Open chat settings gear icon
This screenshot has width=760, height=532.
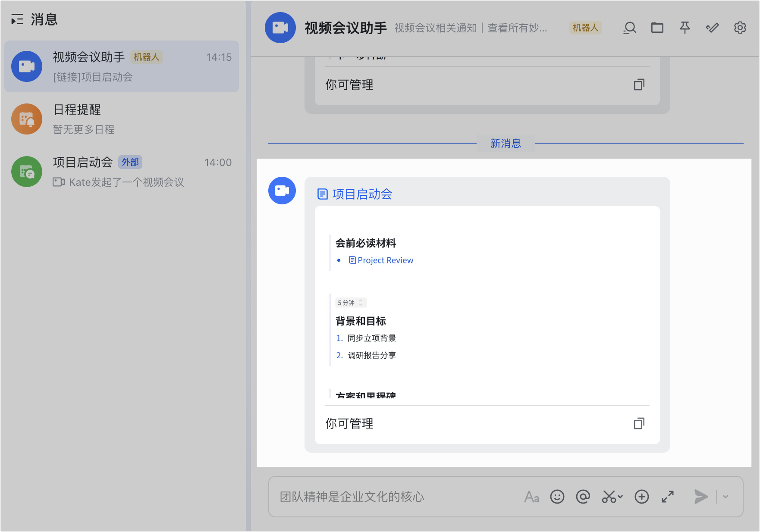point(740,28)
